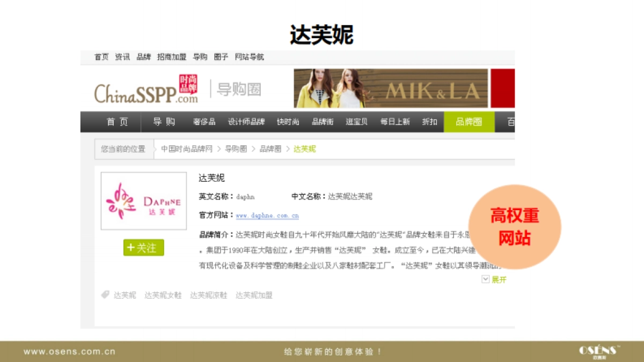Switch to the 奢侈品 navigation tab
The height and width of the screenshot is (362, 644).
(x=204, y=122)
